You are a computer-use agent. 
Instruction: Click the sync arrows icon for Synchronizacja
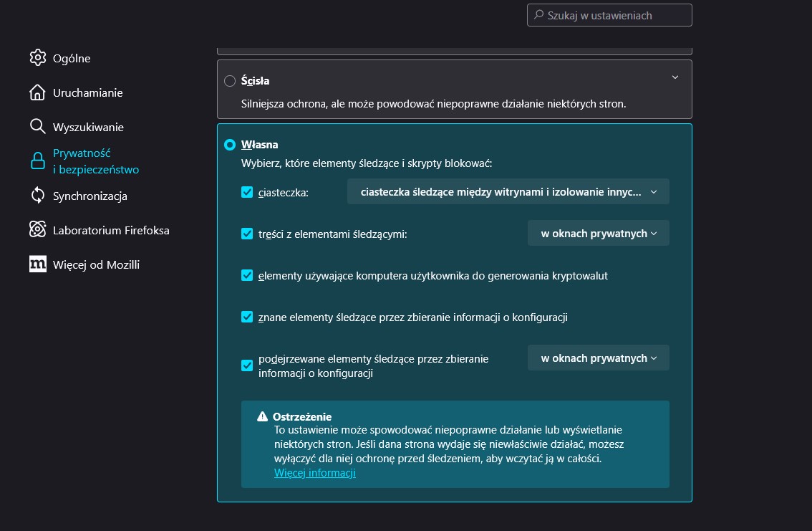[38, 196]
